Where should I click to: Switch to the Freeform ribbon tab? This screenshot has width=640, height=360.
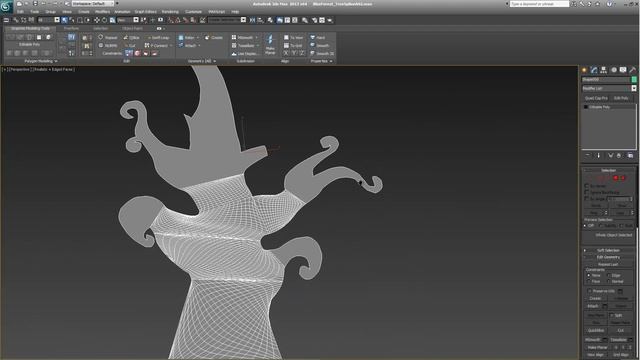71,29
